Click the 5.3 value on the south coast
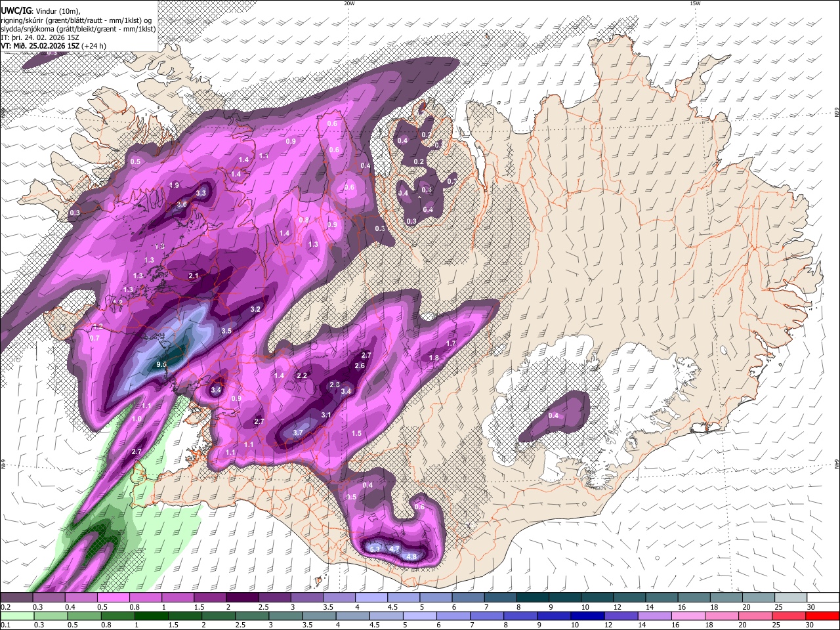This screenshot has height=630, width=840. 375,549
